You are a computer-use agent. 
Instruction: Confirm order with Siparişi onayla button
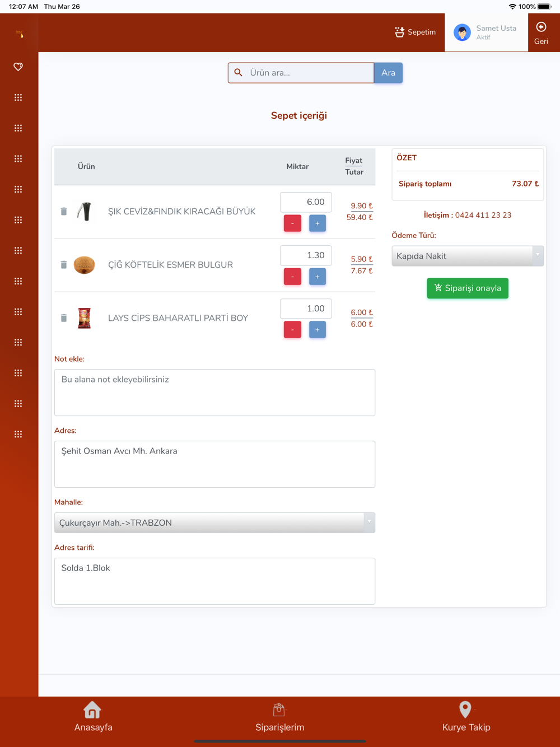click(x=468, y=288)
